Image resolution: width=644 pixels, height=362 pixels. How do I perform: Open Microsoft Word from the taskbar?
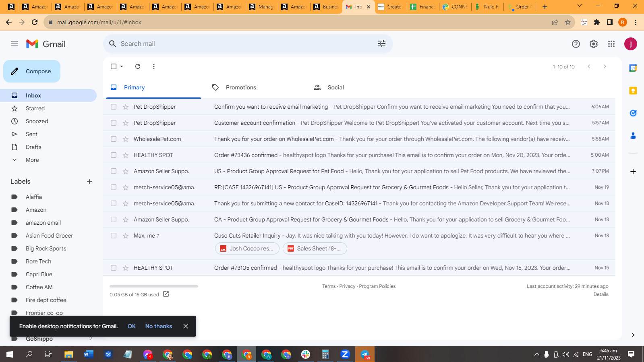coord(88,354)
